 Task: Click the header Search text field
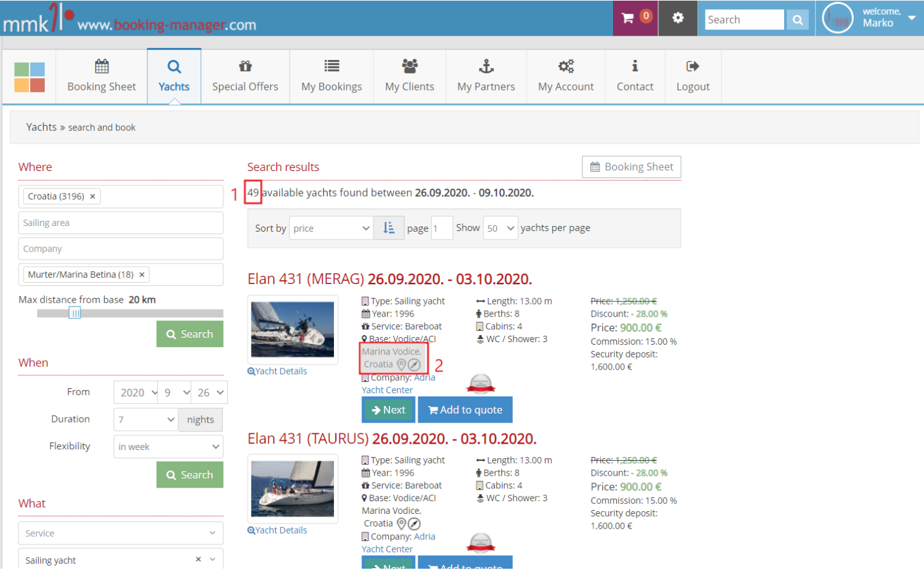(745, 20)
